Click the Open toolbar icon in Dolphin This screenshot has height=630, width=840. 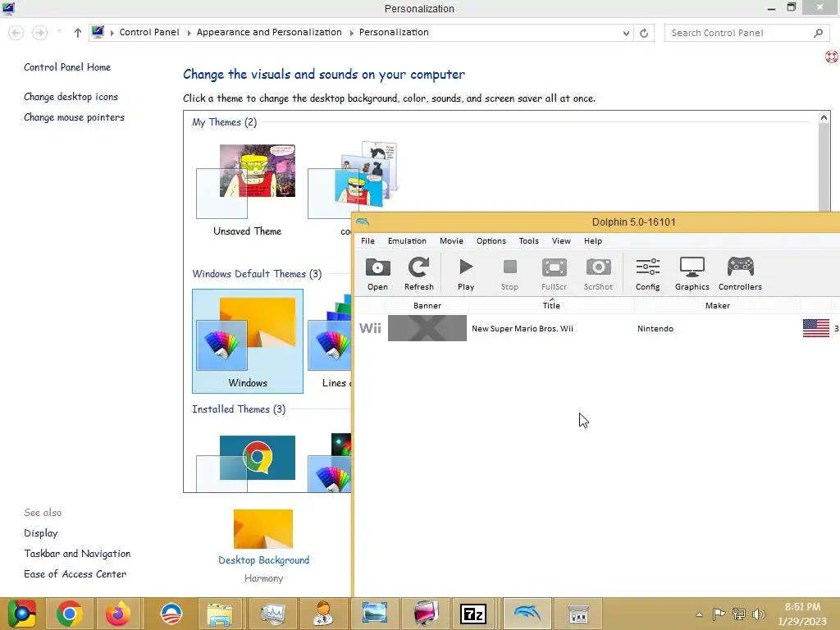tap(377, 274)
